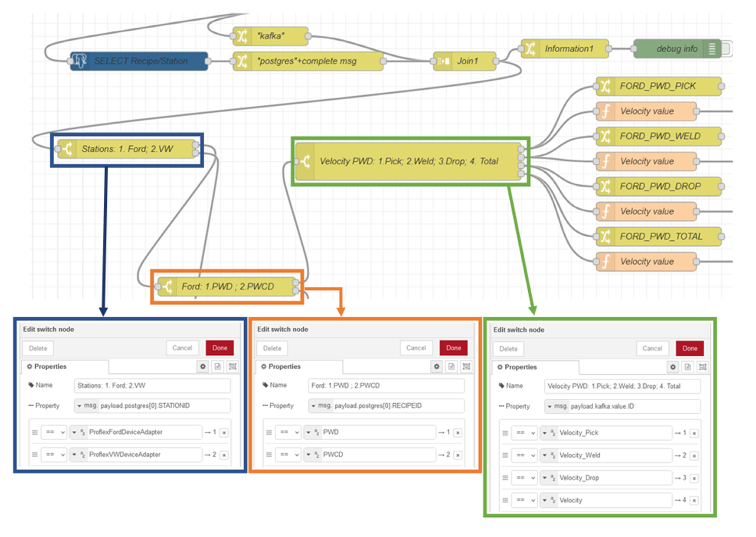Click the switch icon on Stations: 1. Ford; 2.VW node
This screenshot has width=756, height=537.
(67, 149)
